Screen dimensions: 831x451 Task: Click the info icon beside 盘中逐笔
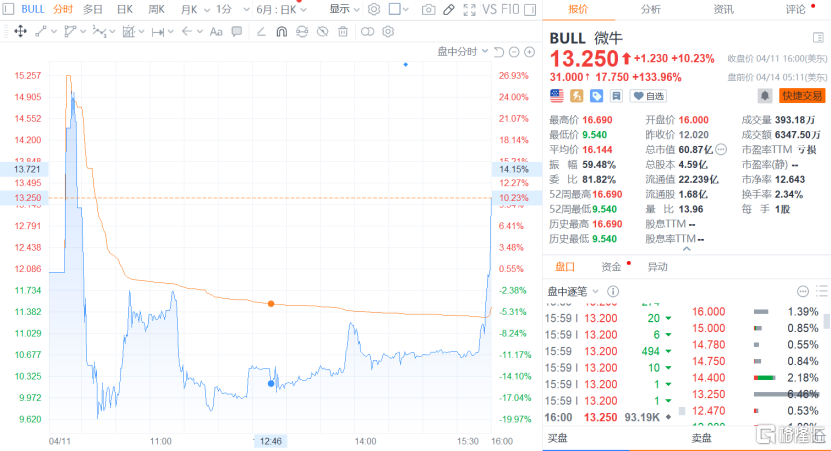[x=613, y=291]
